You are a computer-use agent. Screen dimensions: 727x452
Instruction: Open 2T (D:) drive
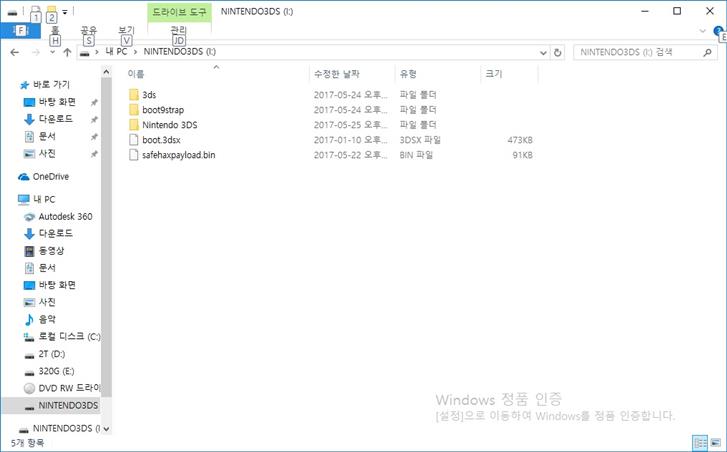[51, 354]
